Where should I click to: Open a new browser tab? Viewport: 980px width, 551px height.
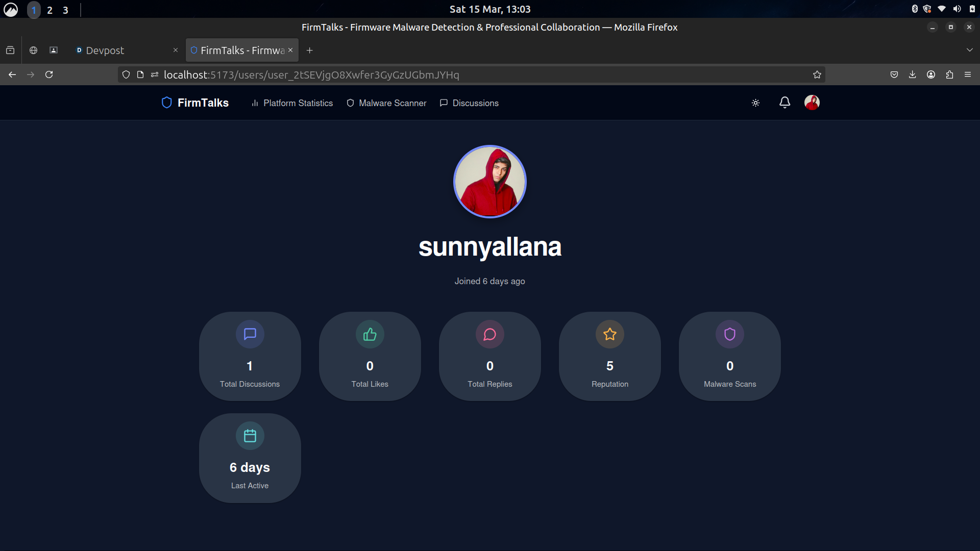click(309, 50)
